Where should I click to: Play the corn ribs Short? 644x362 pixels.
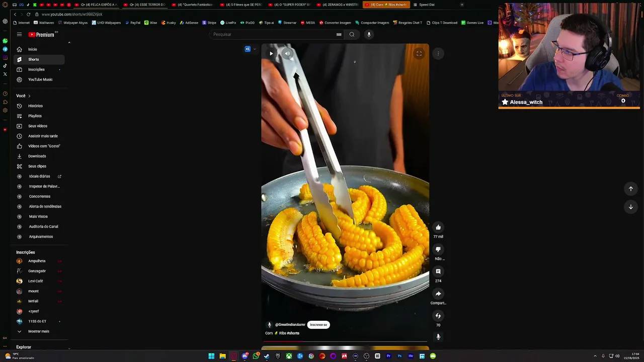(x=271, y=53)
